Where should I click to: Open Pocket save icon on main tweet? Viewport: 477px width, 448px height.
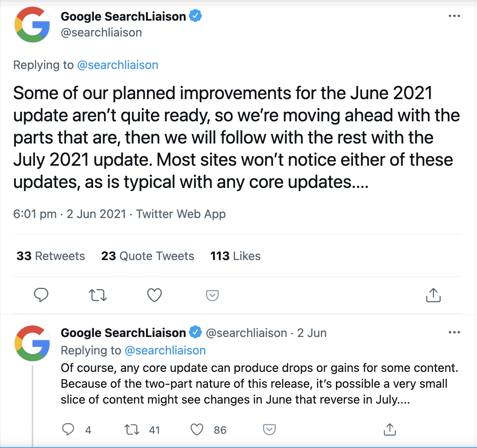tap(212, 295)
